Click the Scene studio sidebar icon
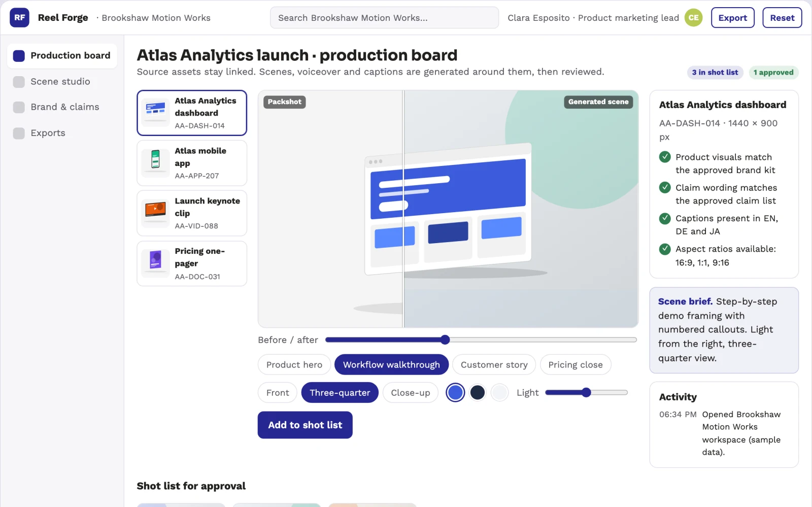 pyautogui.click(x=19, y=82)
